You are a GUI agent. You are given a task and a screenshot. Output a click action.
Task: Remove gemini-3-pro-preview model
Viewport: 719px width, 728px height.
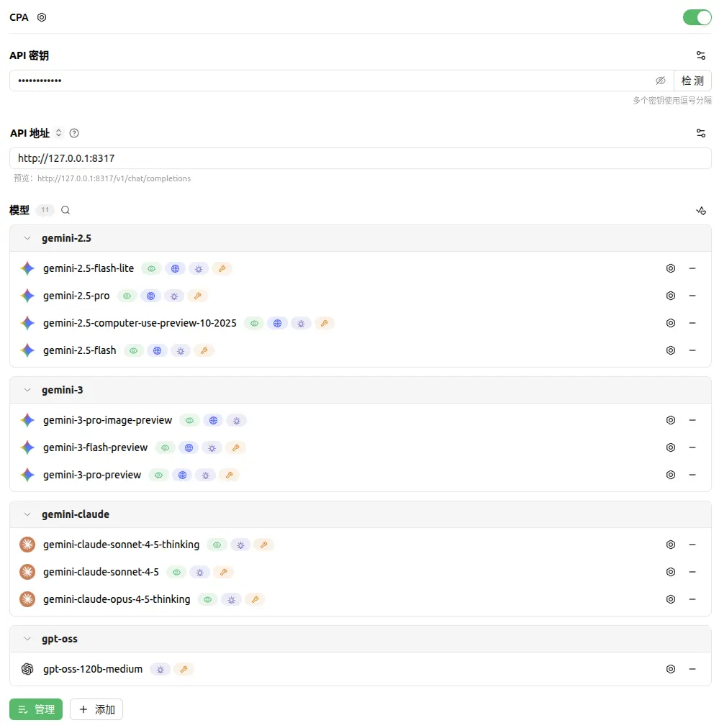click(692, 475)
